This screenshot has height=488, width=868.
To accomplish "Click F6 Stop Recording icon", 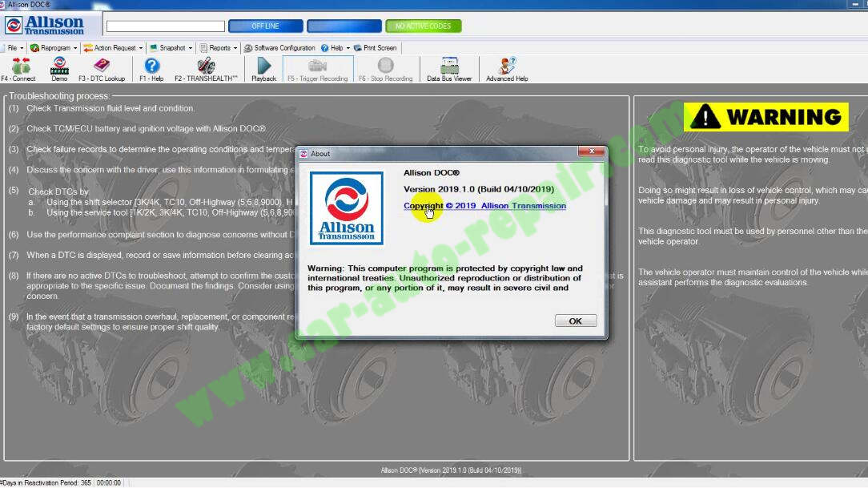I will point(386,66).
